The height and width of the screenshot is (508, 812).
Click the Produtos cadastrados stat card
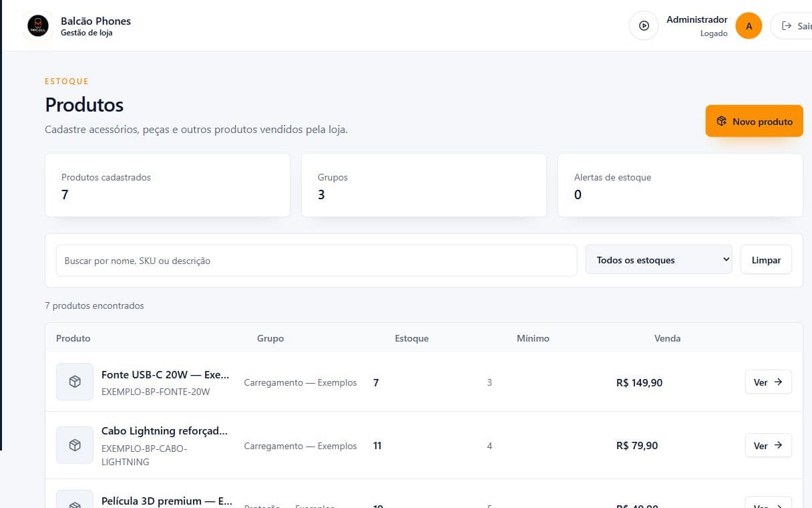[168, 185]
